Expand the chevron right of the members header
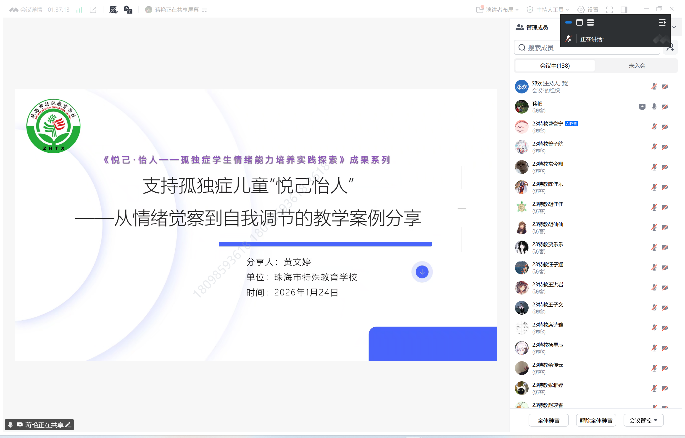This screenshot has height=438, width=685. [x=674, y=27]
